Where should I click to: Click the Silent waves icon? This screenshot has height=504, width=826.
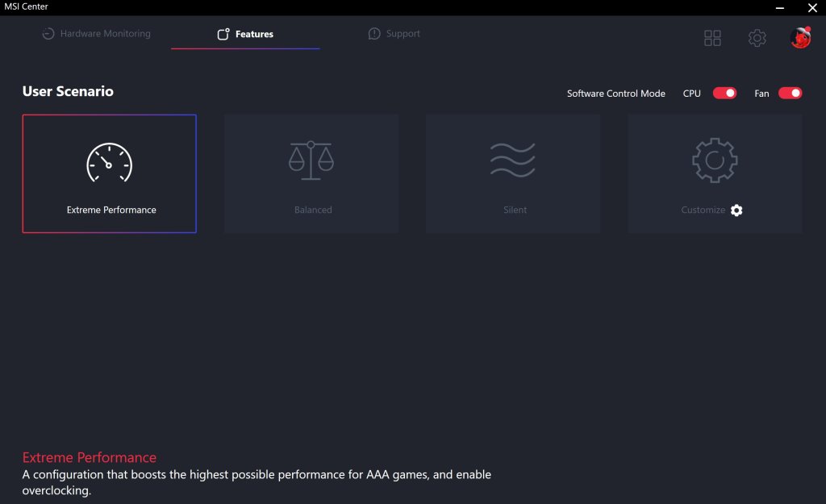pos(512,160)
